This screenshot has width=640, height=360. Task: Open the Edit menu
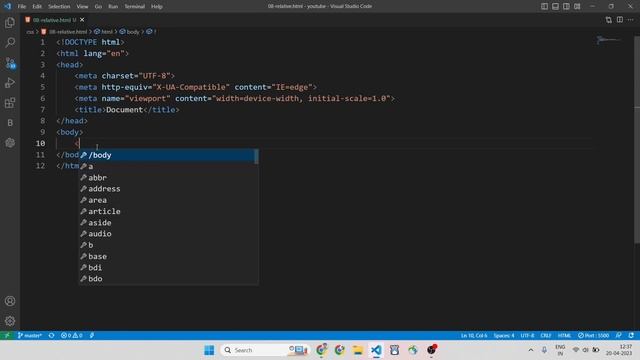click(37, 7)
